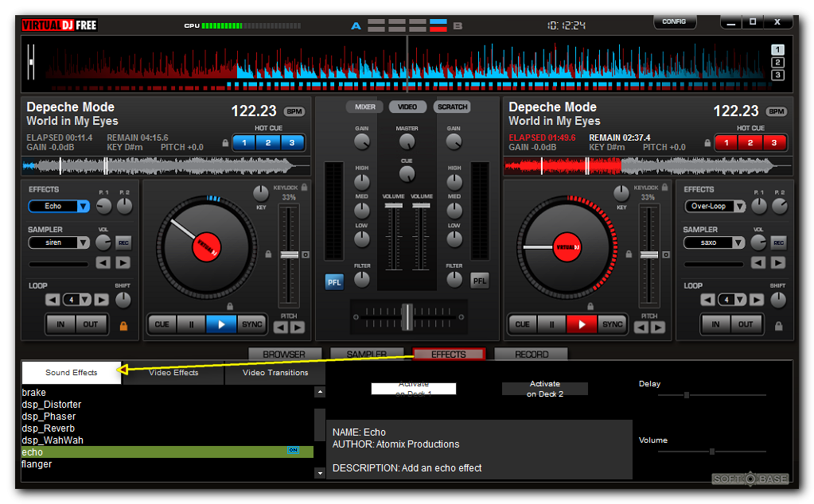Viewport: 814px width, 504px height.
Task: Click left deck CUE button
Action: click(x=162, y=324)
